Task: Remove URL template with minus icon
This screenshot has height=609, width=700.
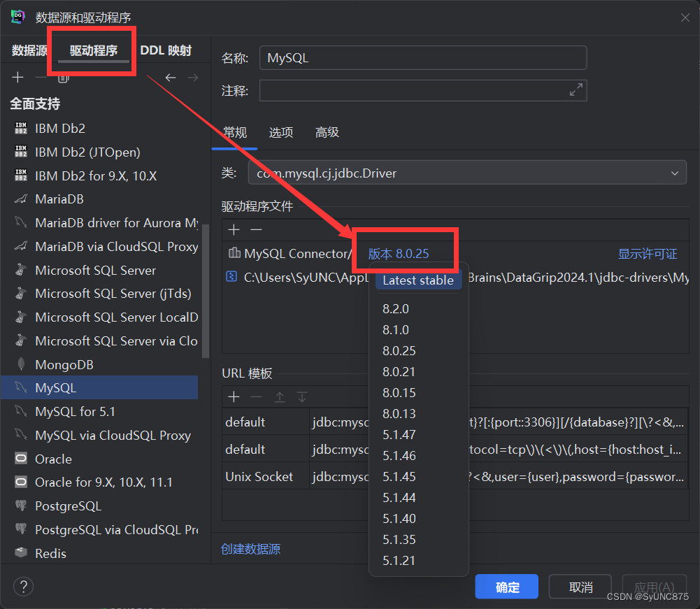Action: (x=256, y=396)
